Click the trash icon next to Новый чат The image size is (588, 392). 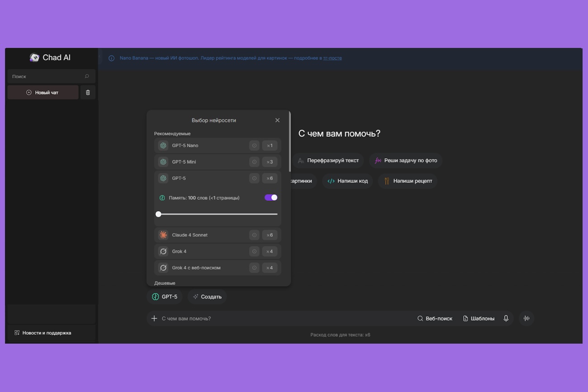pyautogui.click(x=88, y=92)
